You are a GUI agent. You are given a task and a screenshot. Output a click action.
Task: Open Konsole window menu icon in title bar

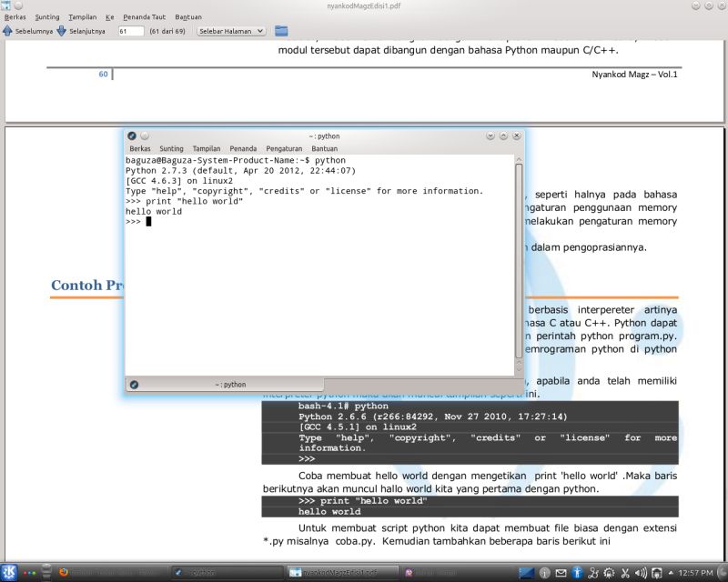coord(132,136)
